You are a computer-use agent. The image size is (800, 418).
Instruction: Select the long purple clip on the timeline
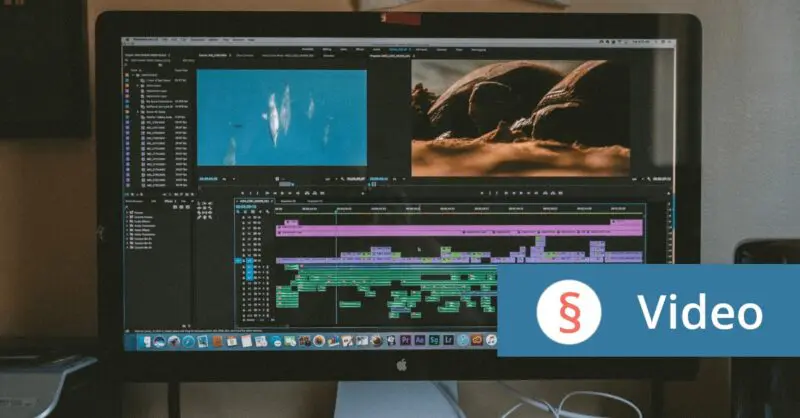(x=459, y=231)
